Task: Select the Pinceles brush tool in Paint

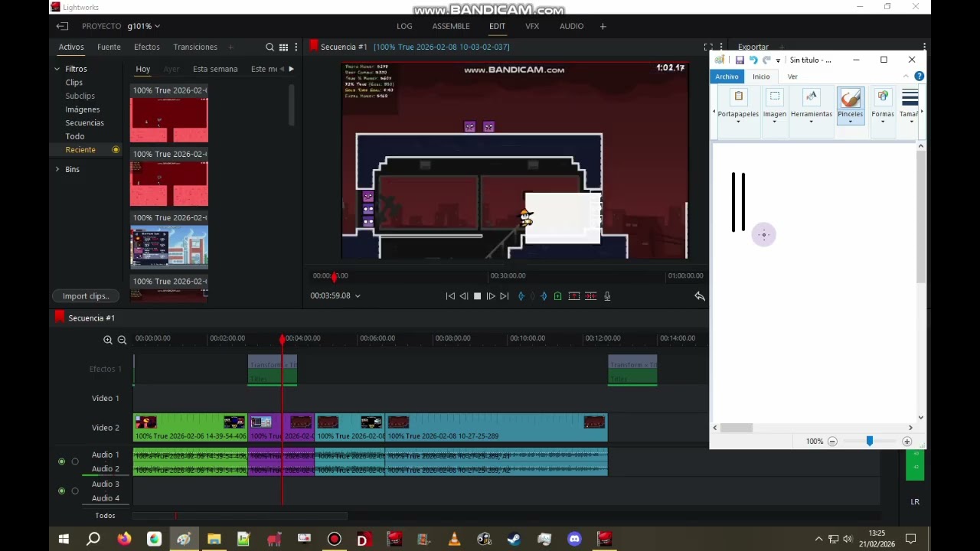Action: (850, 104)
